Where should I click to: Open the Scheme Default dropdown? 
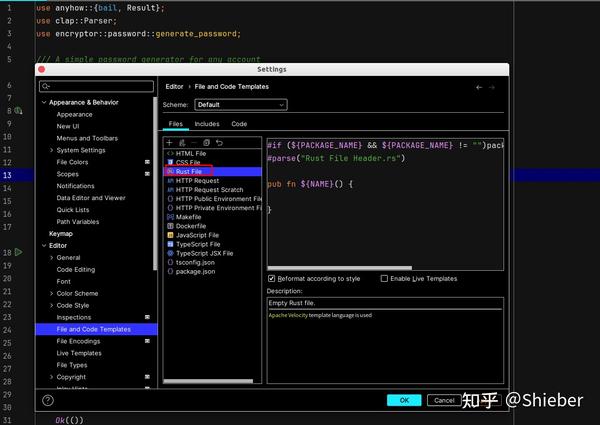coord(241,105)
